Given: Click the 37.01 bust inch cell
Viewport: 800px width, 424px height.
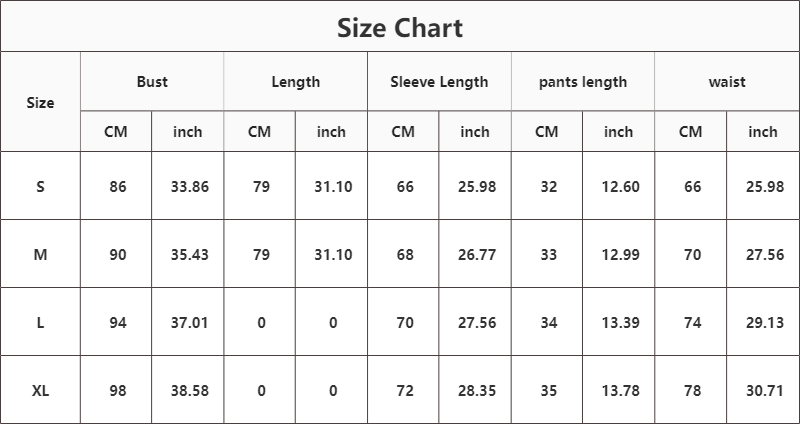Looking at the screenshot, I should pos(189,322).
